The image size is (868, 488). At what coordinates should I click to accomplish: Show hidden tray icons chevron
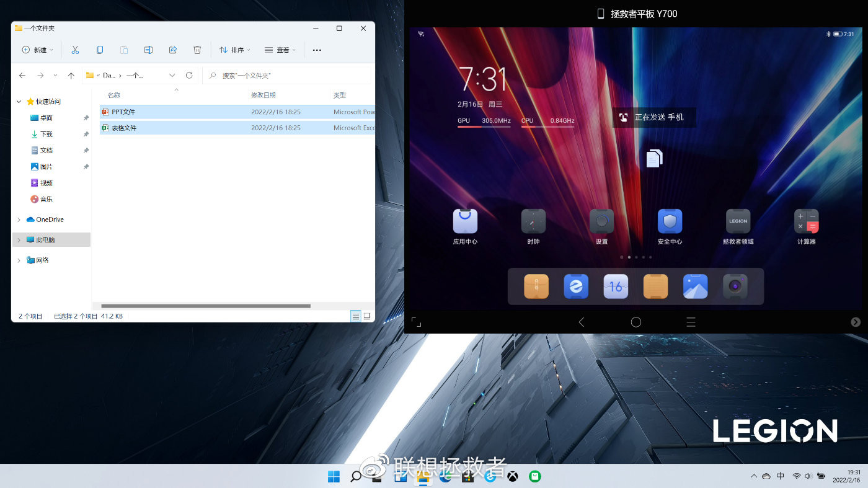pos(754,476)
